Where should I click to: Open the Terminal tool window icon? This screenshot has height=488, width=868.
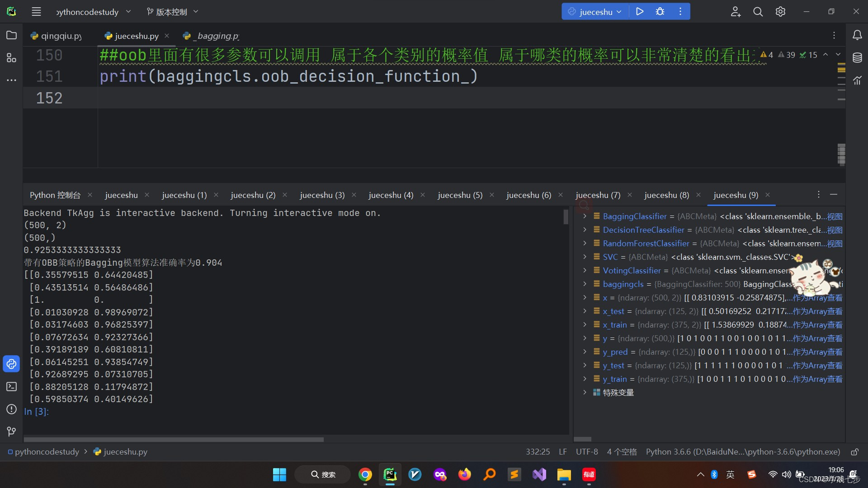pos(11,387)
